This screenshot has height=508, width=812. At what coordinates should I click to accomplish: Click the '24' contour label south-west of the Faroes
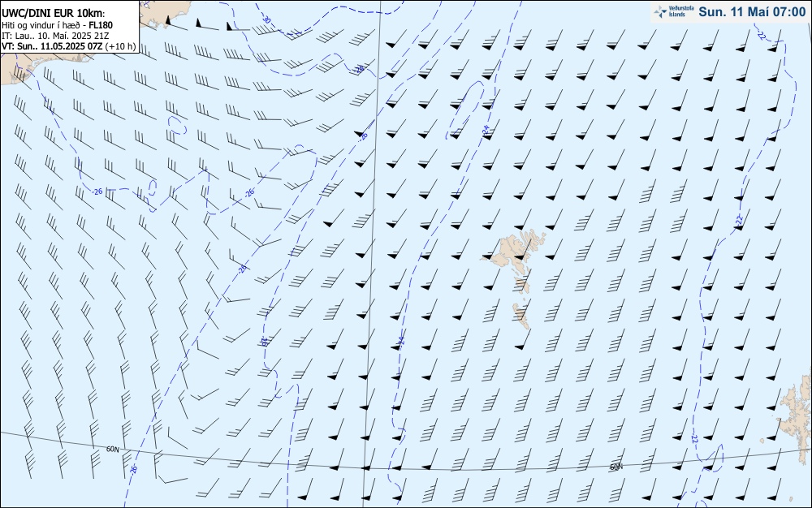tap(401, 340)
